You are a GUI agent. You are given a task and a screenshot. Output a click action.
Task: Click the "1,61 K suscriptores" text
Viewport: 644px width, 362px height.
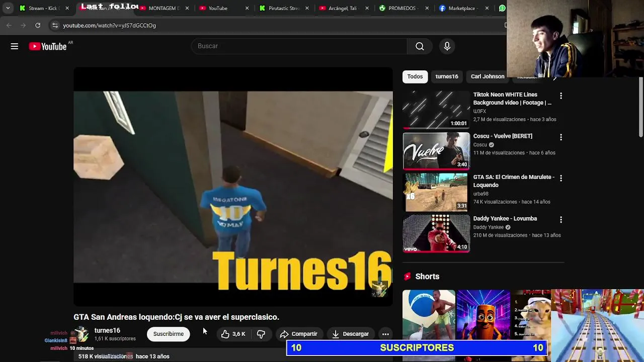(x=115, y=339)
